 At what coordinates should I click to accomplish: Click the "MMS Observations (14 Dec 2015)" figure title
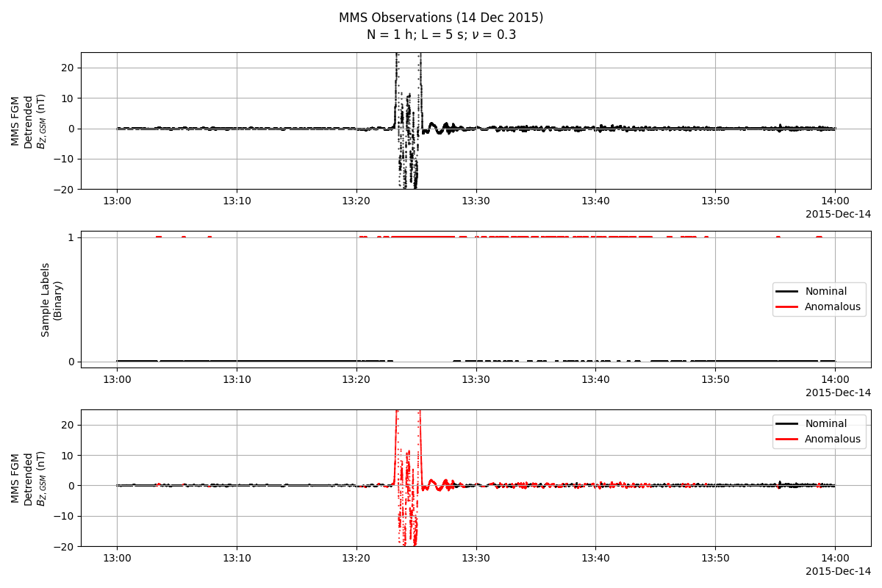(441, 18)
